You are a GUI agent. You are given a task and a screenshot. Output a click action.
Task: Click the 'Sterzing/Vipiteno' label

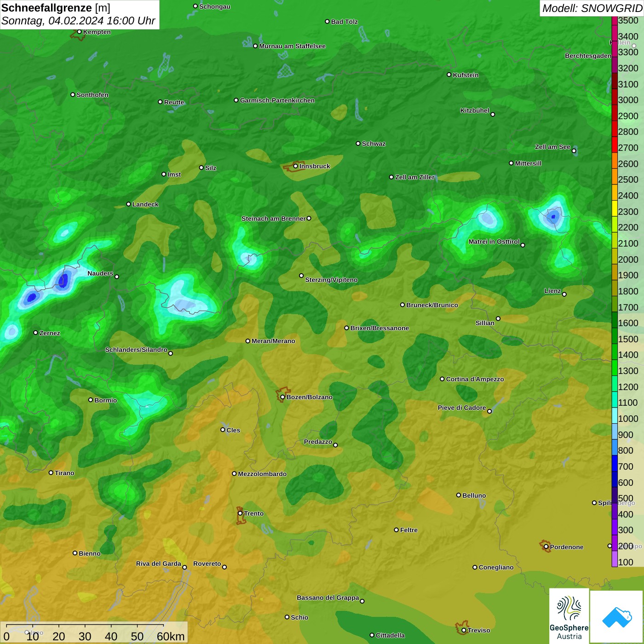[331, 280]
